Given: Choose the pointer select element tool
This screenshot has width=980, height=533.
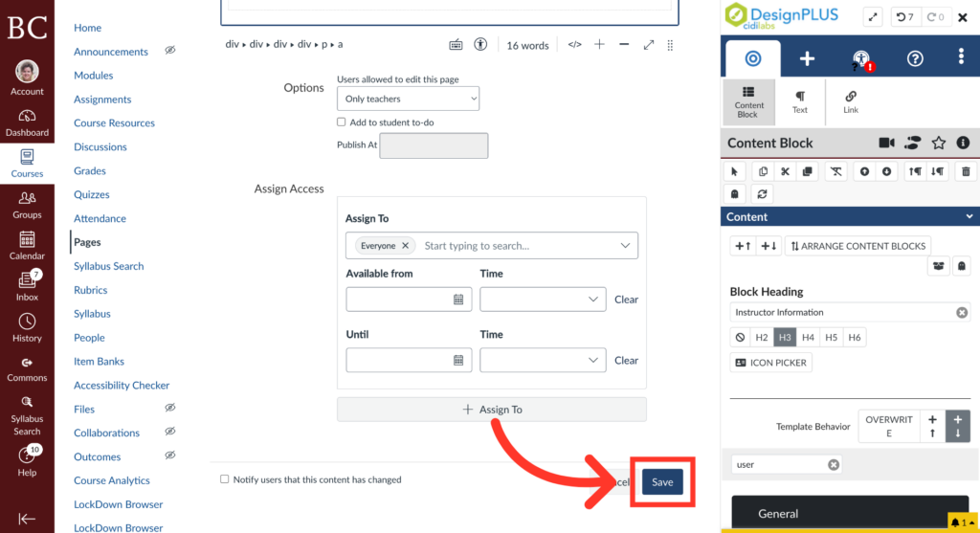Looking at the screenshot, I should pyautogui.click(x=734, y=172).
